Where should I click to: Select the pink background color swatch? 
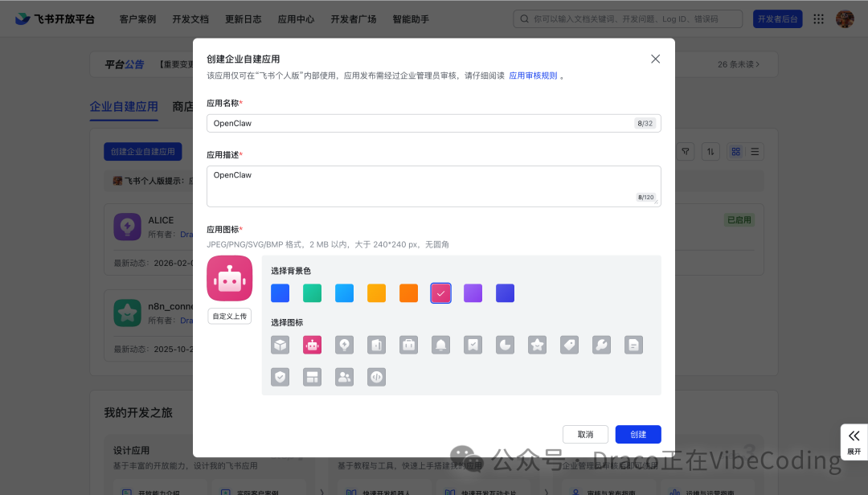(440, 293)
